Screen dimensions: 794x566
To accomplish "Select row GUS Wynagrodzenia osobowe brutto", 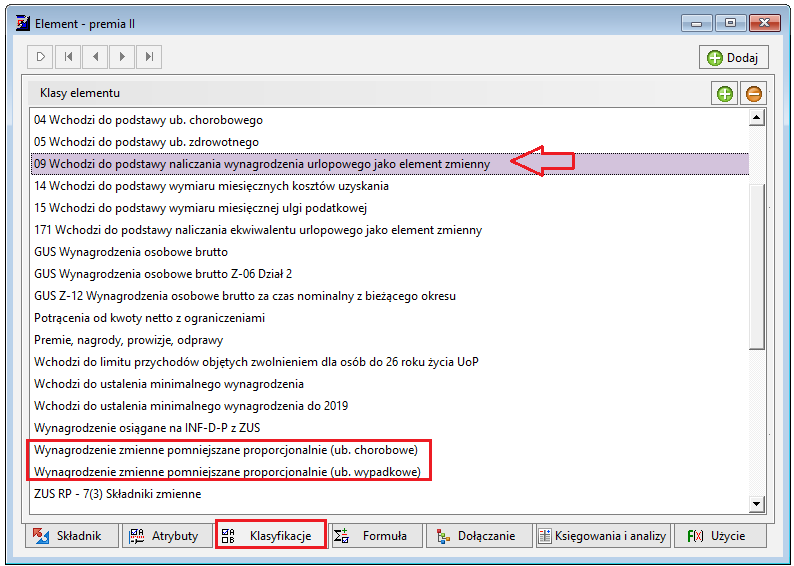I will click(x=389, y=252).
